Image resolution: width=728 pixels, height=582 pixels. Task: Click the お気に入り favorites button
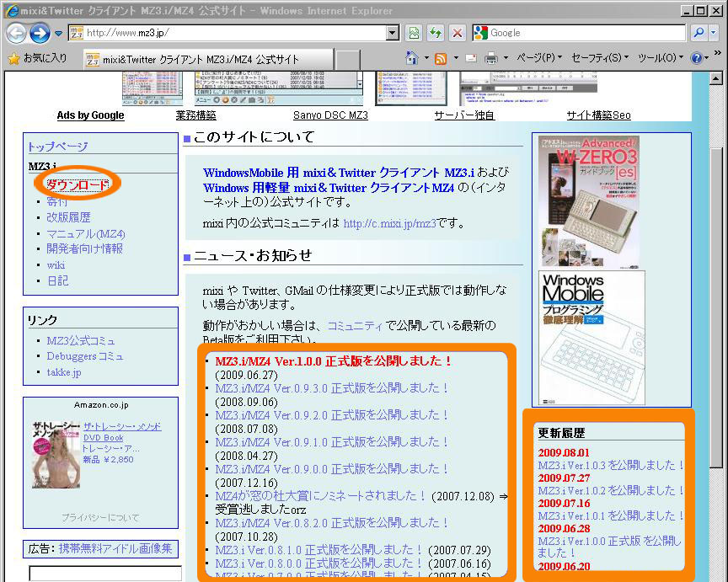pyautogui.click(x=38, y=58)
